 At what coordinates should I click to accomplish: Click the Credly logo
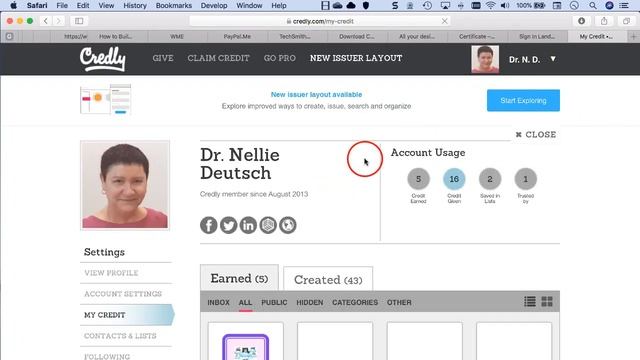pos(103,59)
